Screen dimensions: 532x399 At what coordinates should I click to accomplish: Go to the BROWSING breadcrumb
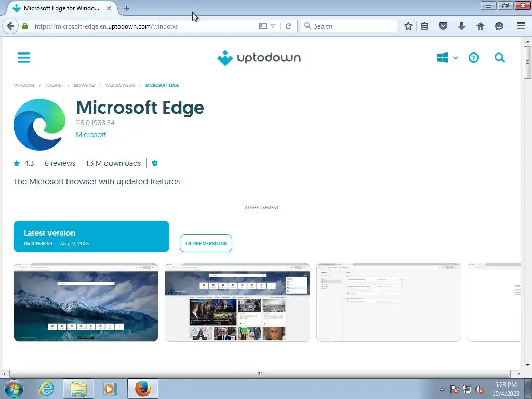point(84,85)
